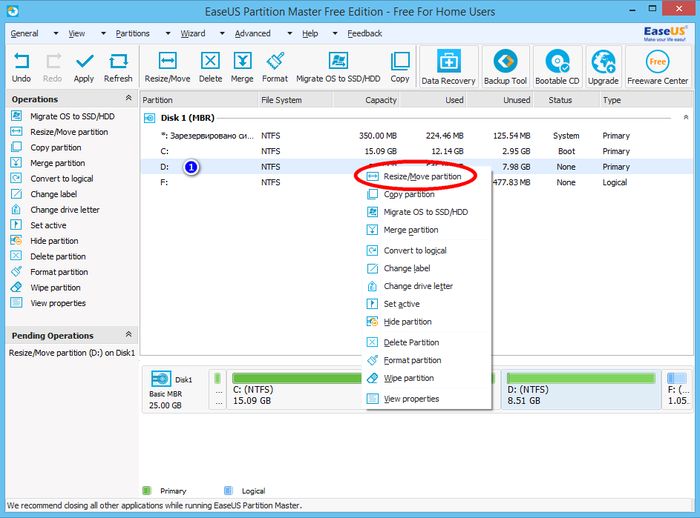
Task: Select the C: partition row
Action: (416, 151)
